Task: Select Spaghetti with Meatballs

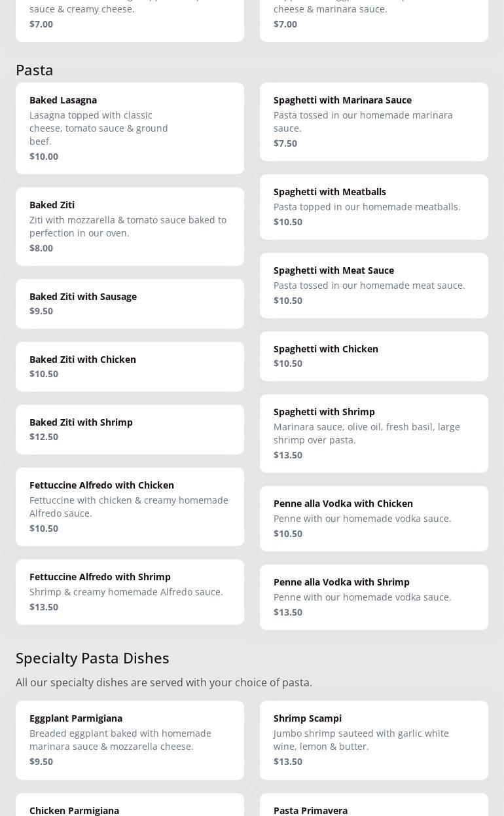Action: point(374,206)
